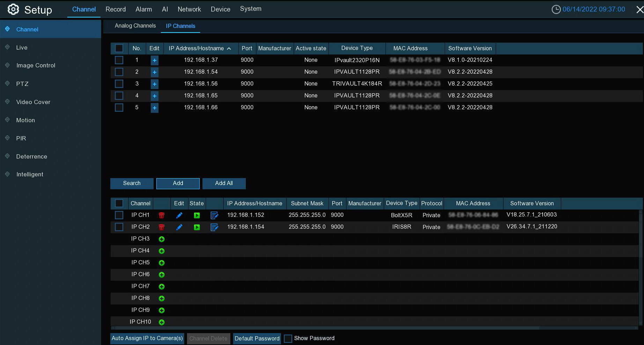Click the Default Password button

point(257,338)
